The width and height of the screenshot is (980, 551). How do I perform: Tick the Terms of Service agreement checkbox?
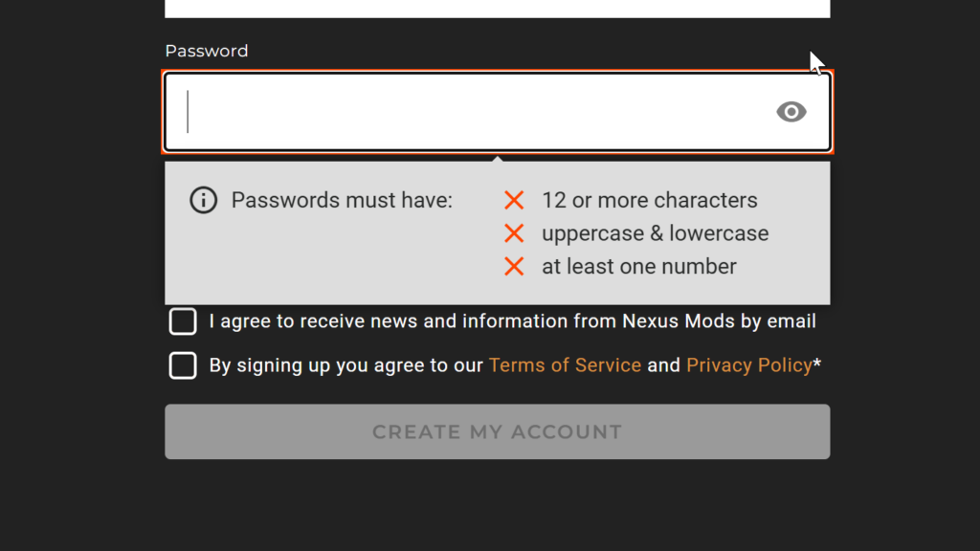coord(183,365)
